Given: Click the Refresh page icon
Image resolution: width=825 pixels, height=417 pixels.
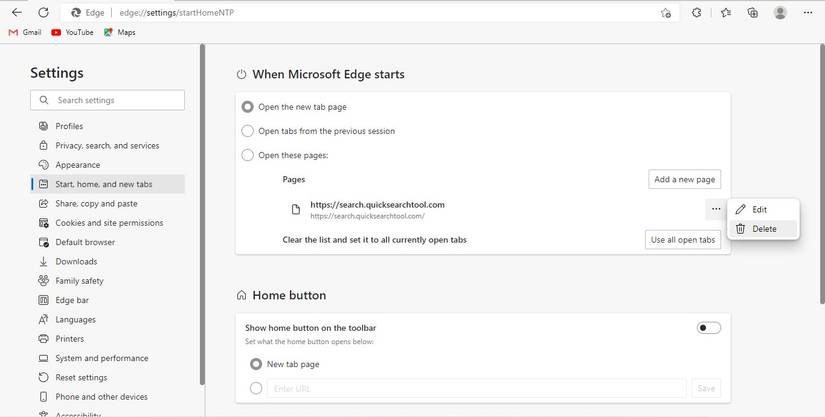Looking at the screenshot, I should point(43,13).
